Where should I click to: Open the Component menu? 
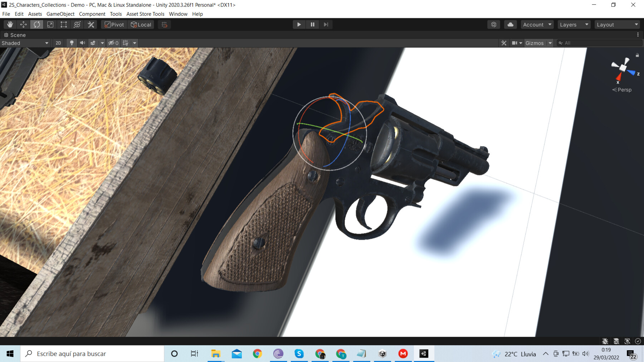click(92, 14)
